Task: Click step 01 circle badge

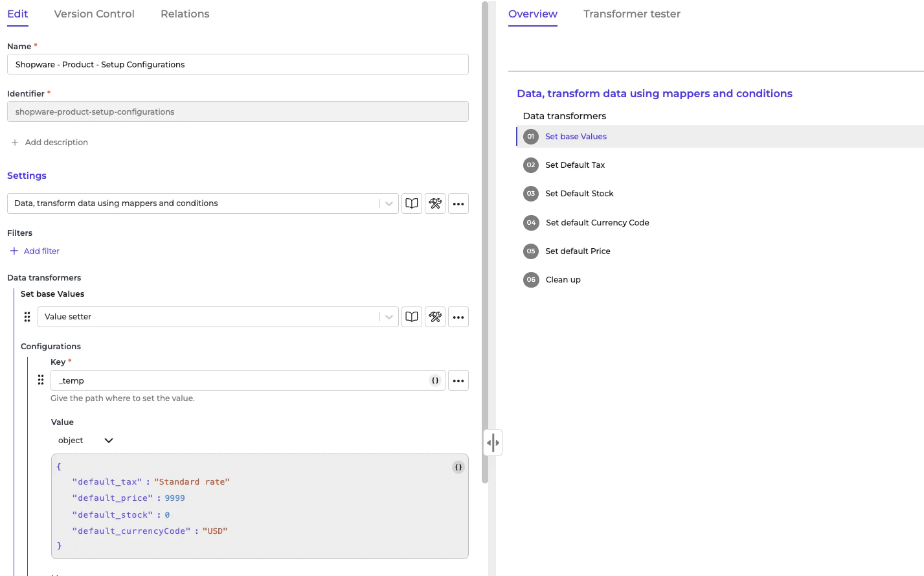Action: tap(531, 137)
